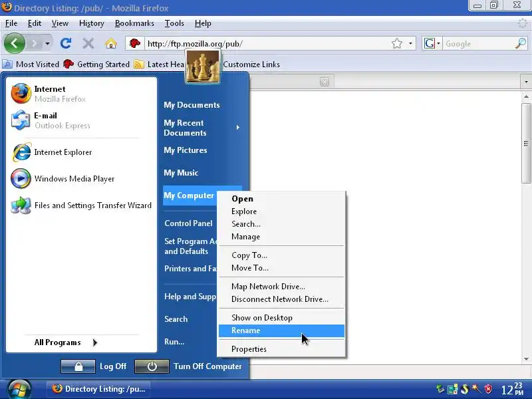Open the Latest Headlines feed bookmark
This screenshot has height=399, width=532.
click(159, 64)
